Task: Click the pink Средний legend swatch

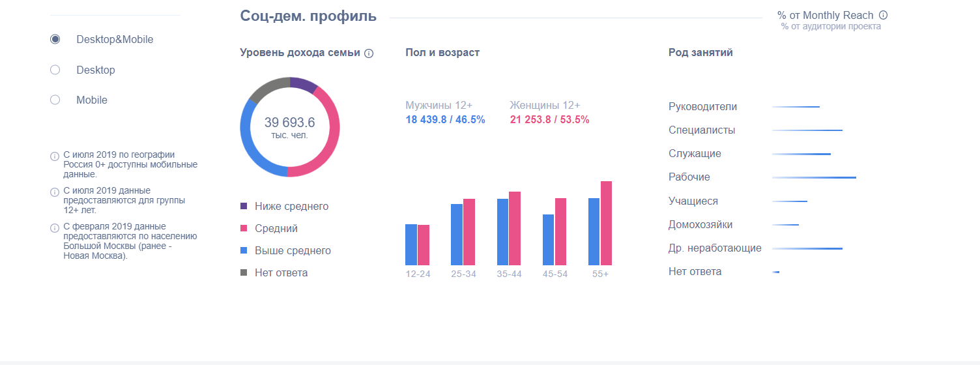Action: pos(244,228)
